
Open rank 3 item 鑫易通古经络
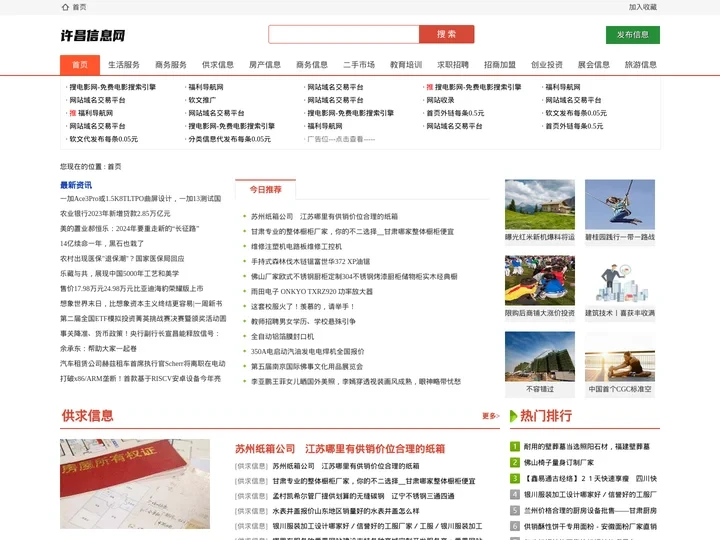(x=590, y=478)
